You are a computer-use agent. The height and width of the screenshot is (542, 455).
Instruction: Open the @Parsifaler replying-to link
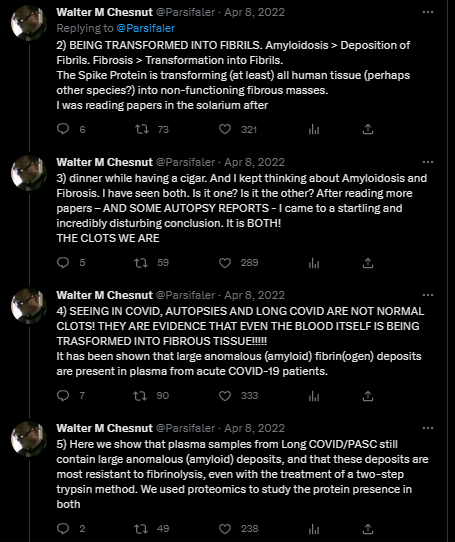146,28
